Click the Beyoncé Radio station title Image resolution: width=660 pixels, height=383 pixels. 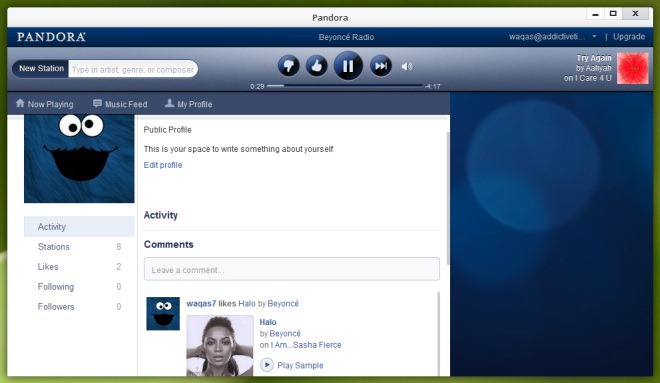(x=346, y=37)
